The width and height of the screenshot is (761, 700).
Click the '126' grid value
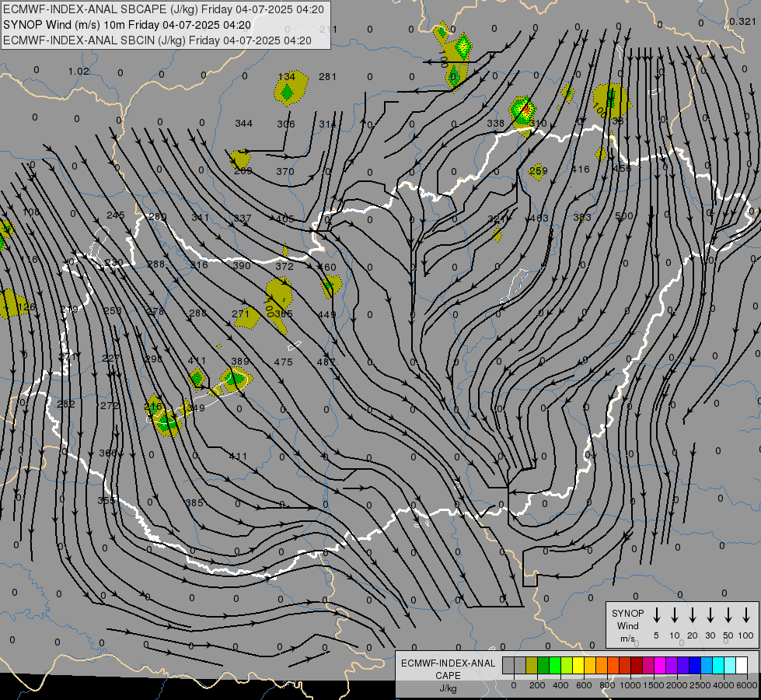(x=26, y=307)
